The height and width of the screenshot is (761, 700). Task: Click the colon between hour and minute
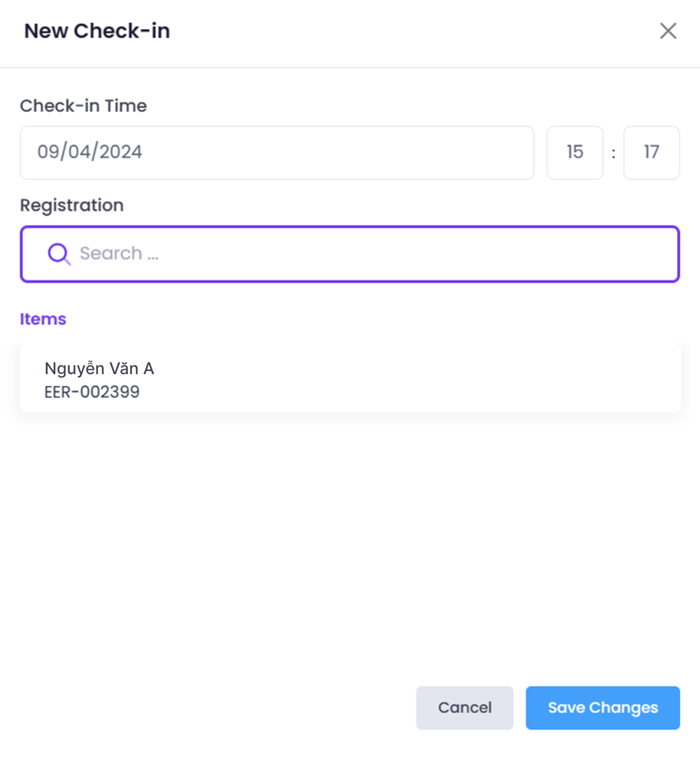[x=613, y=153]
